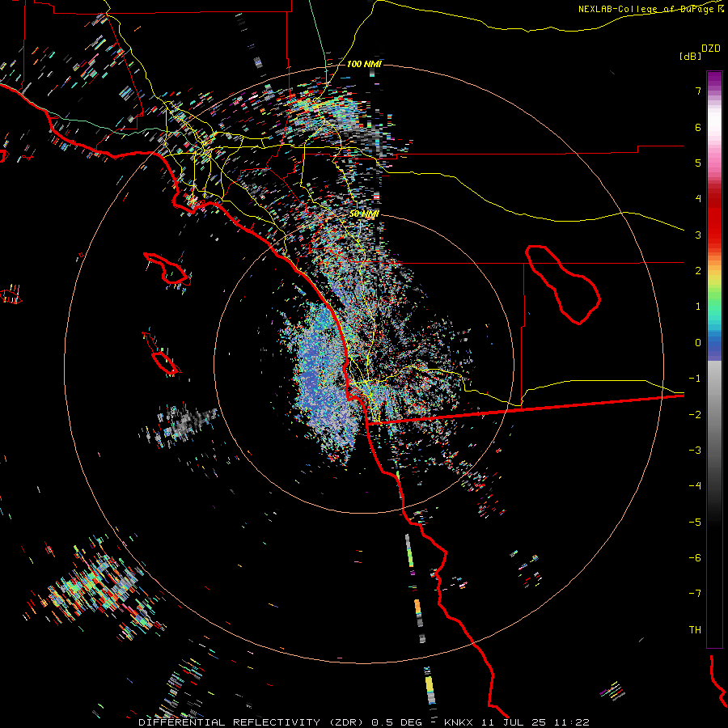Click the "KNKX" radar station identifier
Viewport: 728px width, 728px height.
(x=459, y=722)
